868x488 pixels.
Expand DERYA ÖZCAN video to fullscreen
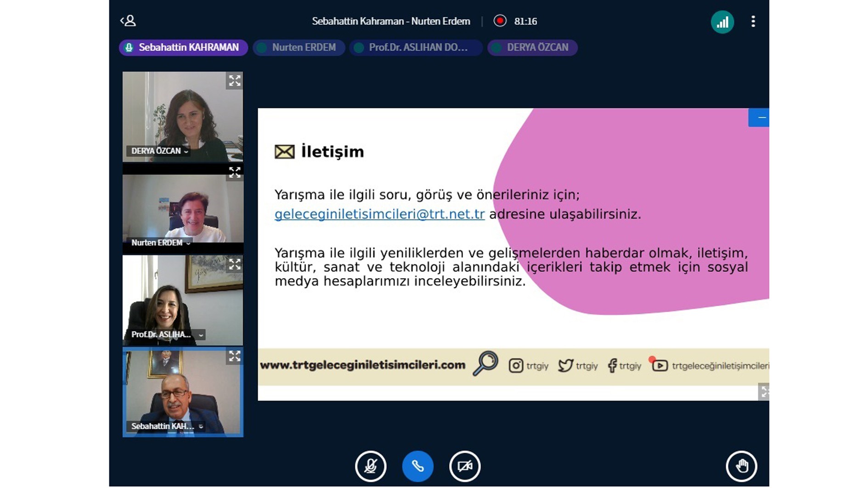point(235,81)
